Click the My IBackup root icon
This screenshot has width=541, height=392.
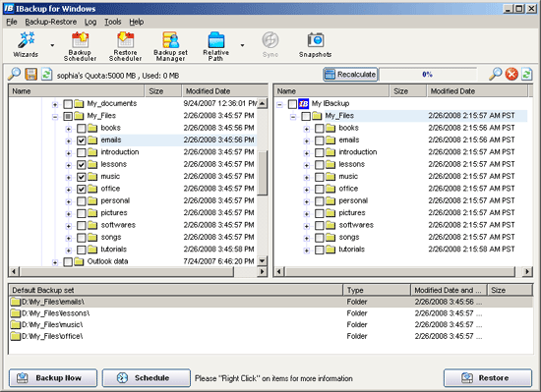(x=304, y=103)
